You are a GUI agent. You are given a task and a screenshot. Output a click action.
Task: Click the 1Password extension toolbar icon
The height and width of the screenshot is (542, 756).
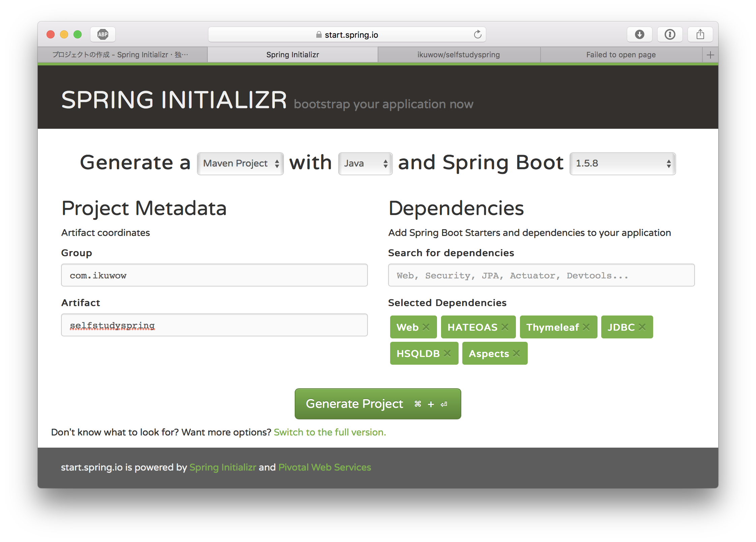point(670,34)
